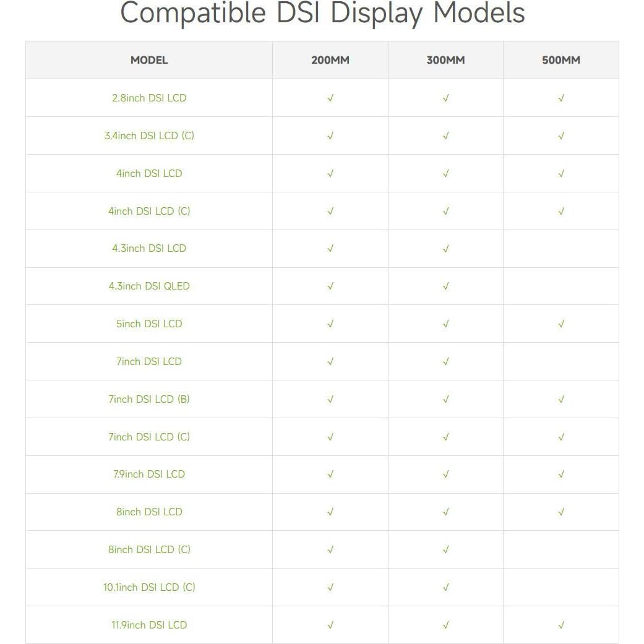The image size is (644, 644).
Task: Click the 200MM column header
Action: coord(330,60)
